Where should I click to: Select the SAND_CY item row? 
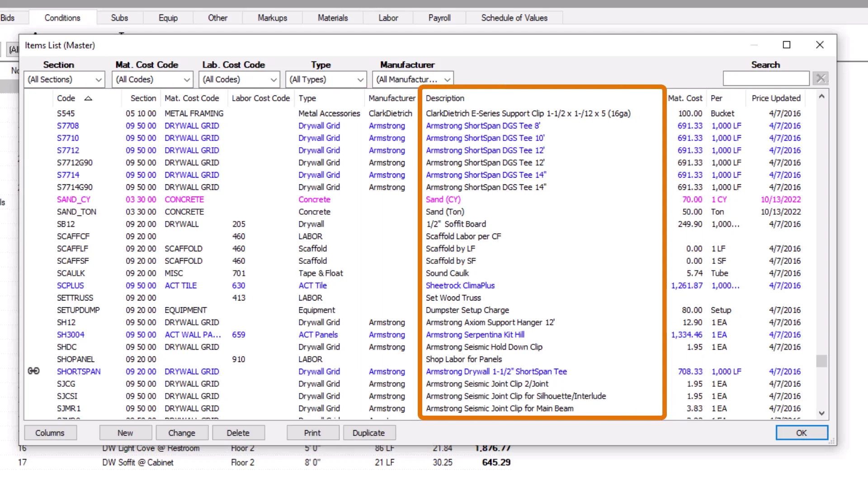(x=73, y=199)
